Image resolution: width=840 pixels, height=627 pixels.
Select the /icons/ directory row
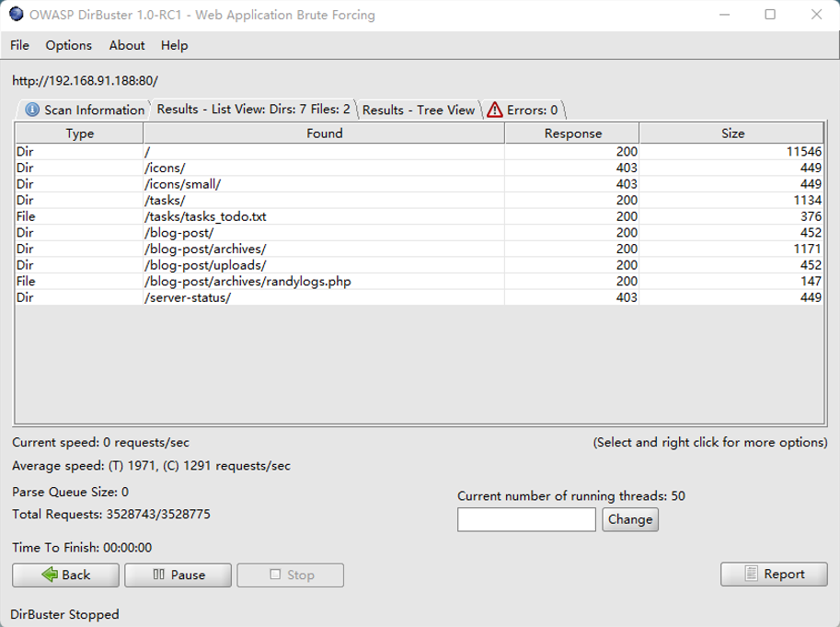419,168
